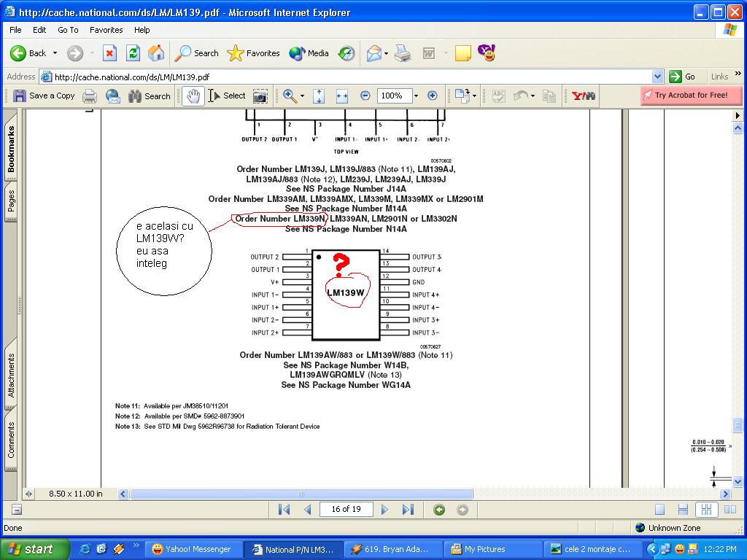Click the Rotate view page icon
This screenshot has width=747, height=560.
[462, 96]
